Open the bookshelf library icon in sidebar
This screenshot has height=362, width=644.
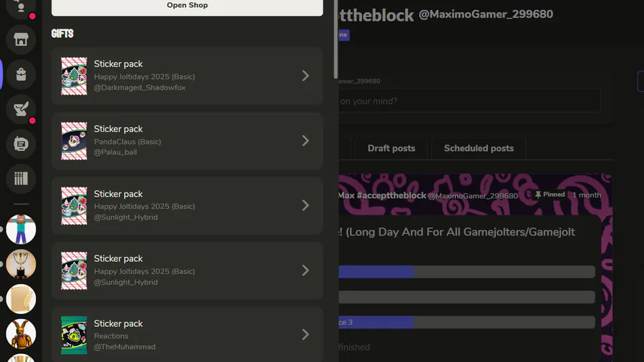(x=21, y=179)
